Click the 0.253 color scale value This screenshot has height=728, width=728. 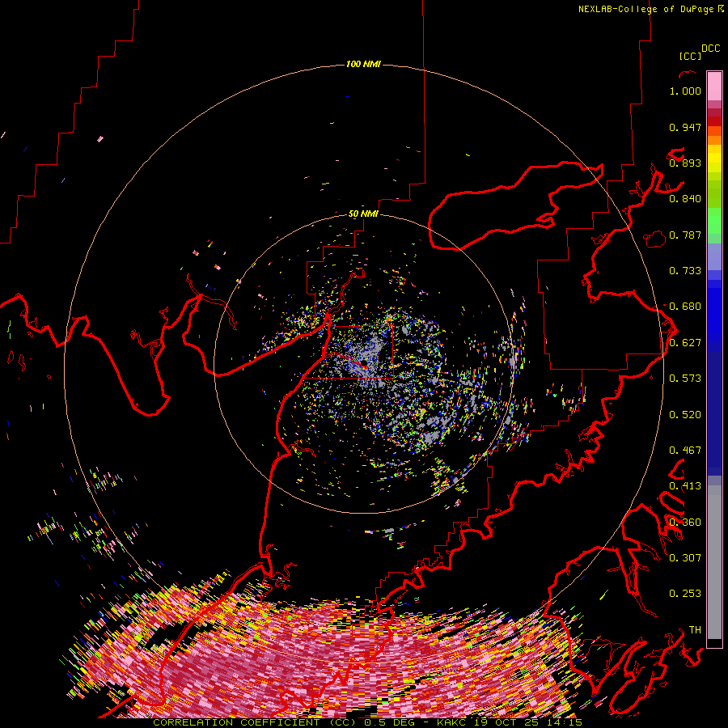[685, 594]
